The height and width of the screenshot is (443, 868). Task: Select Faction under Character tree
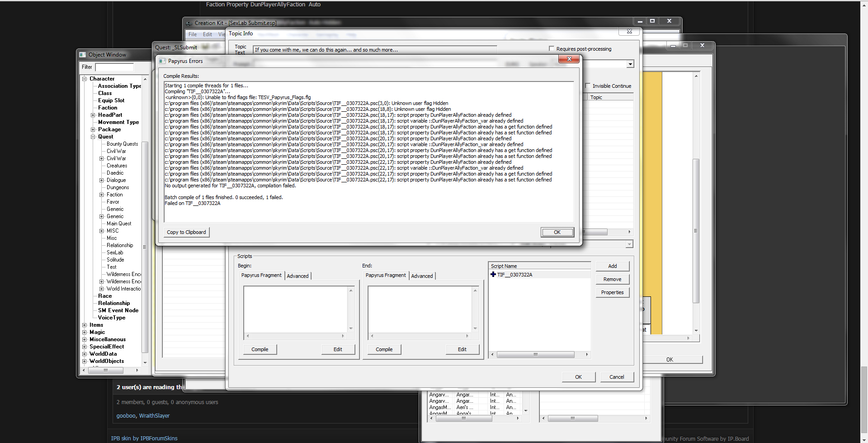point(108,108)
